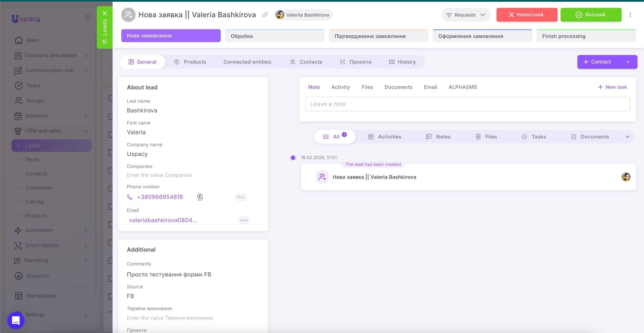Image resolution: width=644 pixels, height=333 pixels.
Task: Open the chat support bubble icon
Action: pyautogui.click(x=16, y=320)
